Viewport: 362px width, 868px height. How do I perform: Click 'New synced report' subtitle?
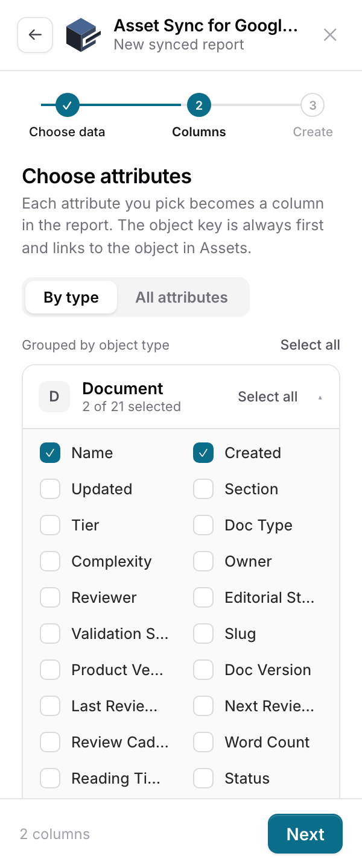click(x=179, y=45)
